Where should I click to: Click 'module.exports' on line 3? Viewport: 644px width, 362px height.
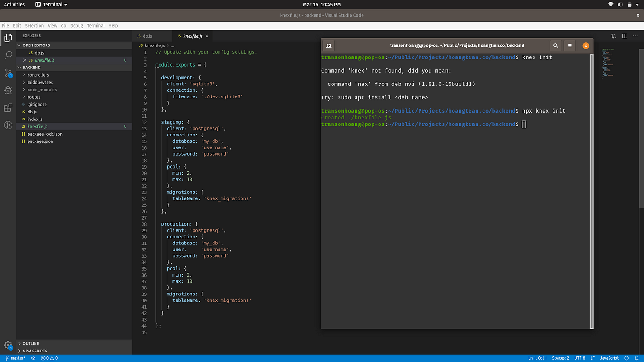(x=175, y=65)
